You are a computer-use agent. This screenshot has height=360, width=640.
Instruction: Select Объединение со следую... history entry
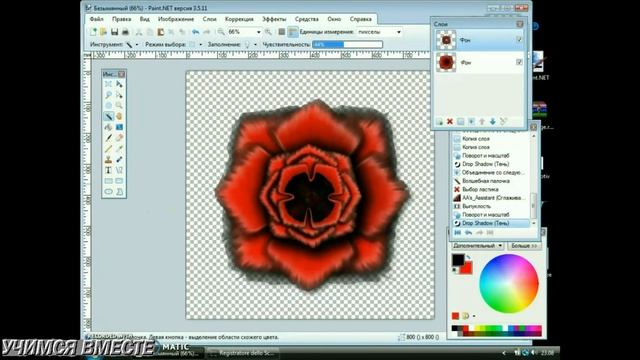(x=491, y=172)
